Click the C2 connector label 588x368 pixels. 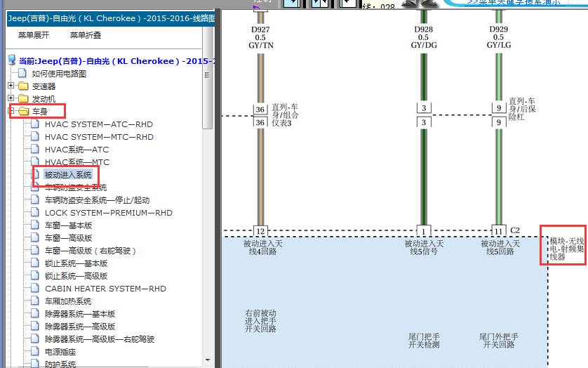pos(515,230)
